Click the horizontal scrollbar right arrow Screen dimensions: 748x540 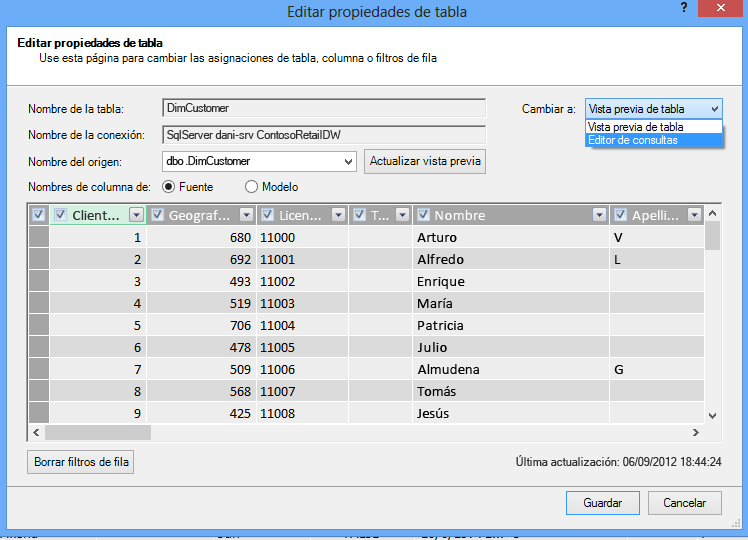coord(696,432)
